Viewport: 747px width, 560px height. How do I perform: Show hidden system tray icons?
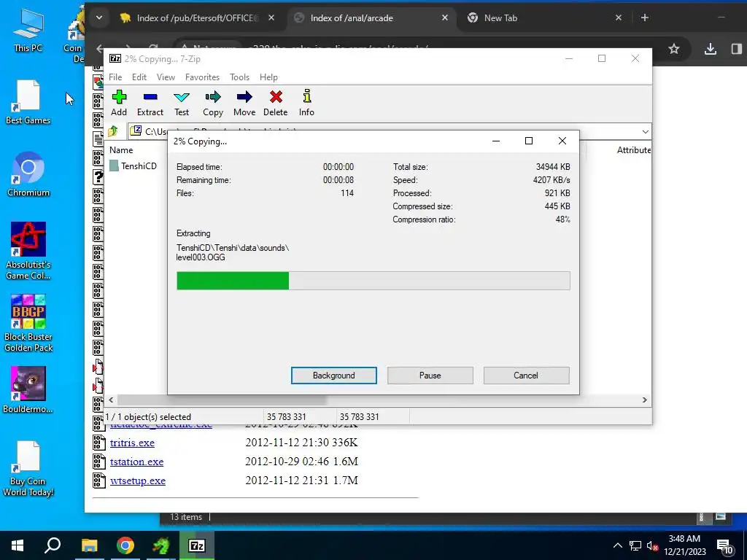[x=617, y=545]
